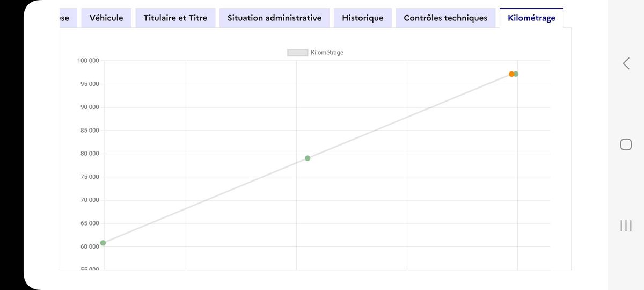Open the Titulaire et Titre tab
This screenshot has height=290, width=644.
(x=175, y=18)
